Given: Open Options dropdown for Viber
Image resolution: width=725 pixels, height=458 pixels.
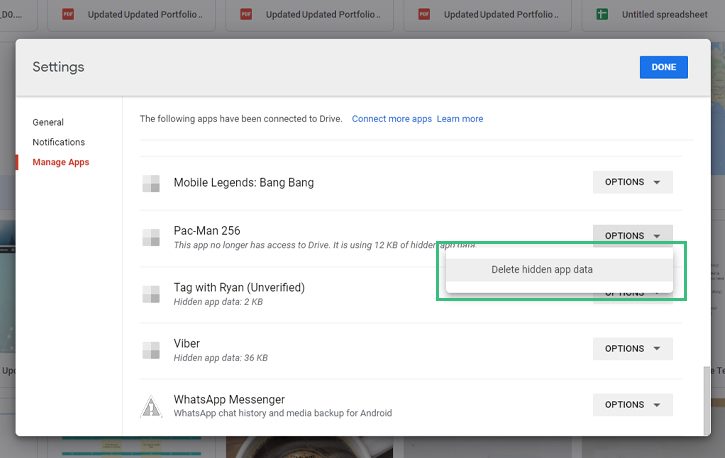Looking at the screenshot, I should pyautogui.click(x=633, y=348).
